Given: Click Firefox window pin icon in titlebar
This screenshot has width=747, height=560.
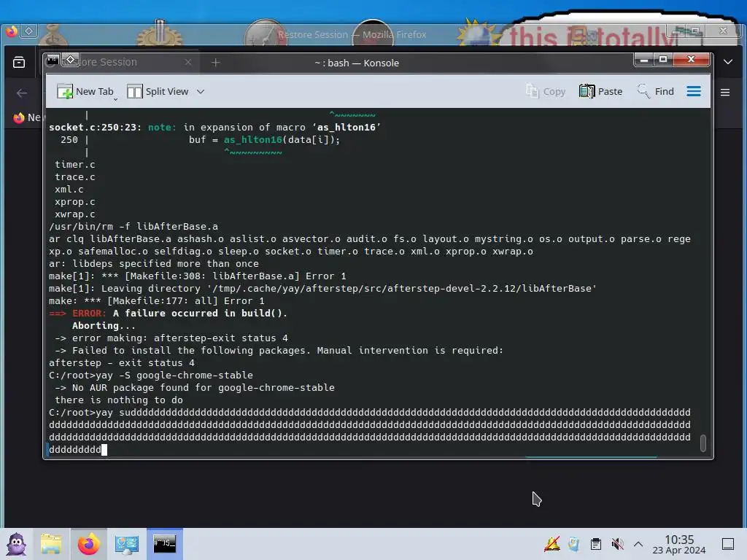Looking at the screenshot, I should click(28, 31).
